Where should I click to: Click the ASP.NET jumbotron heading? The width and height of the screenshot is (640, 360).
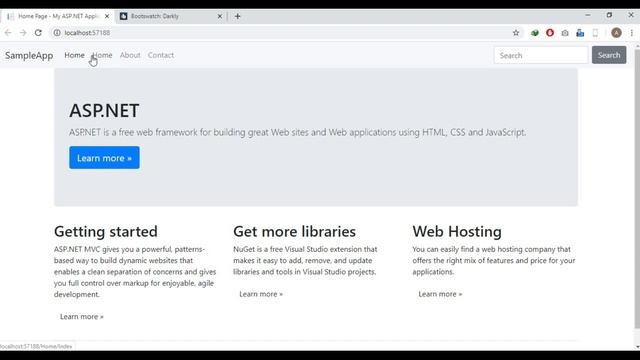click(x=104, y=111)
